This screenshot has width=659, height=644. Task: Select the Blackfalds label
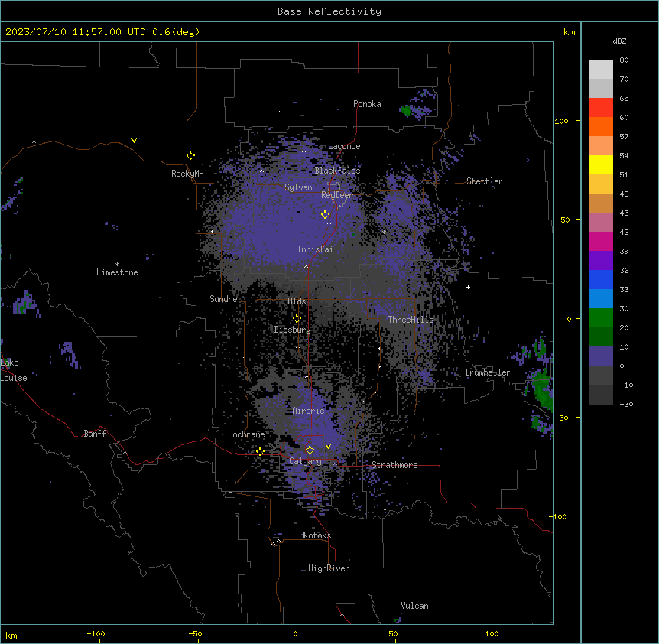click(x=337, y=171)
